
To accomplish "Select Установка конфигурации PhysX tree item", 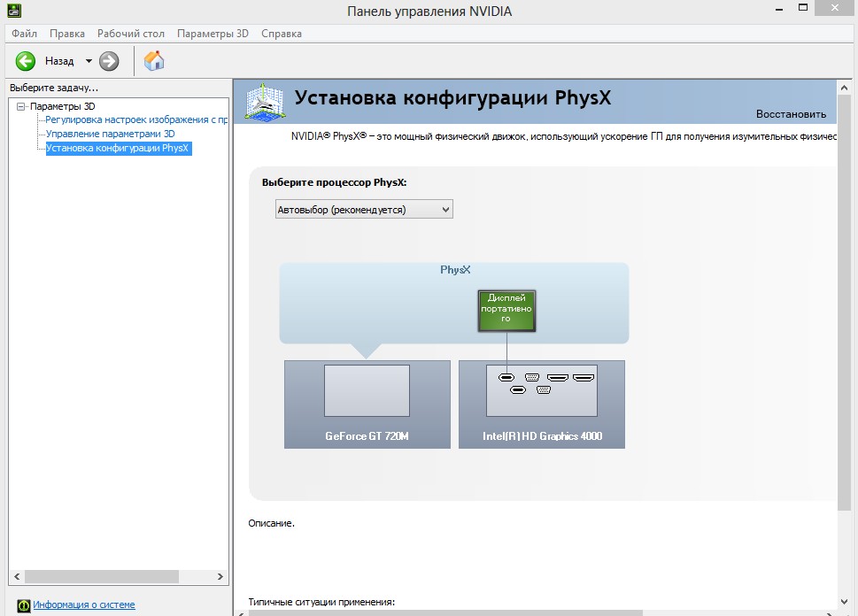I will (118, 149).
